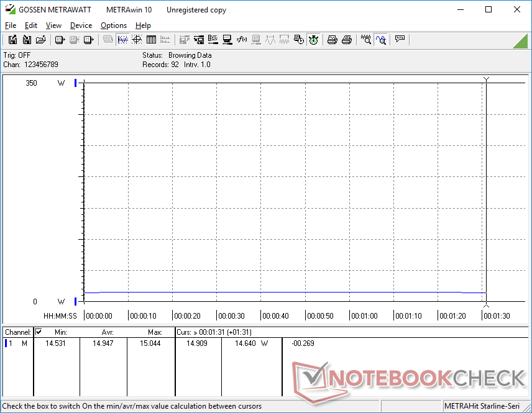The width and height of the screenshot is (532, 413).
Task: Open the View menu
Action: click(x=53, y=25)
